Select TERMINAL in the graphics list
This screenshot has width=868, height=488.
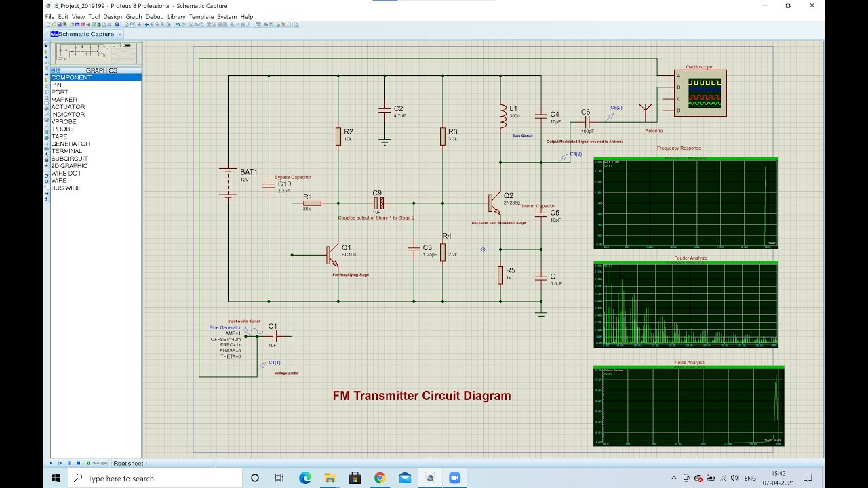tap(96, 151)
